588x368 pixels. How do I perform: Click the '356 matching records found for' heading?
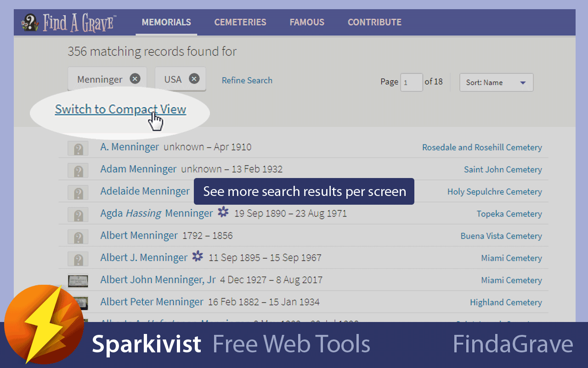[152, 51]
